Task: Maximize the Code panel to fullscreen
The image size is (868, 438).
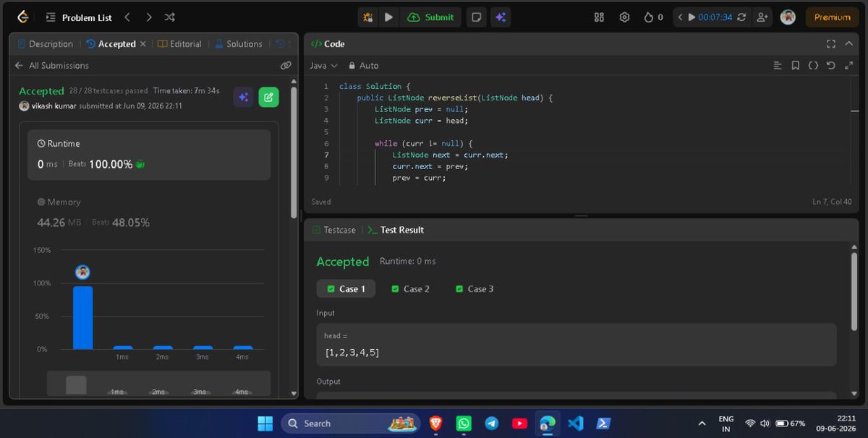Action: [x=831, y=44]
